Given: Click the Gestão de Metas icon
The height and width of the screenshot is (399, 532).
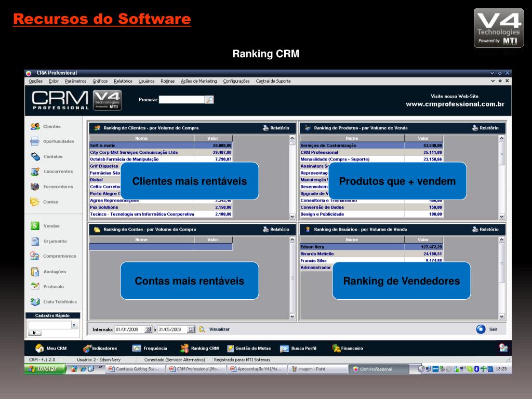Looking at the screenshot, I should pos(230,349).
